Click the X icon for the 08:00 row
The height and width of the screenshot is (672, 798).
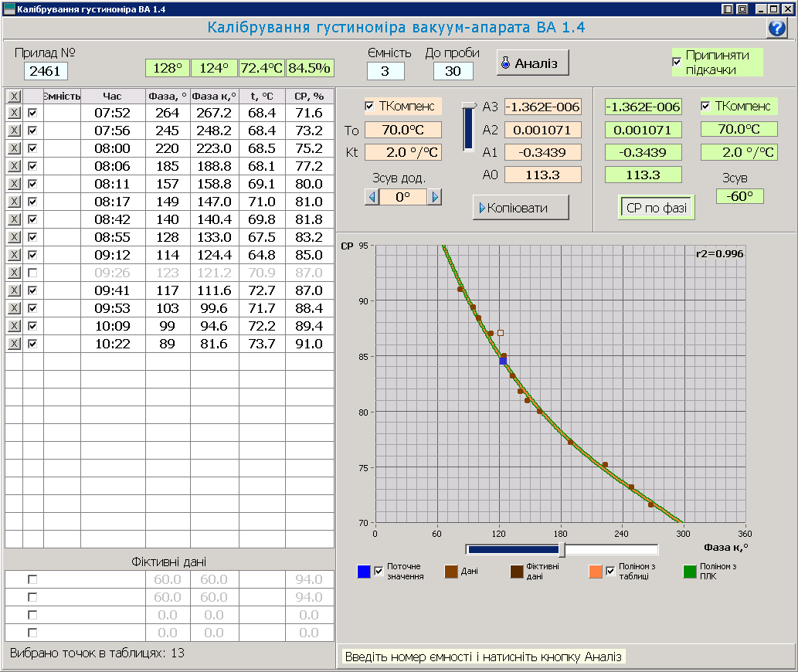tap(14, 148)
